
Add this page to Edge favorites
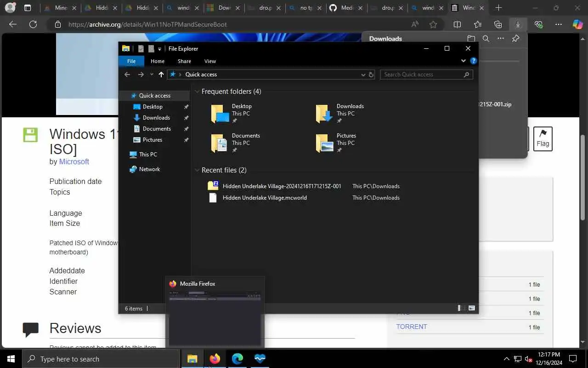[433, 24]
